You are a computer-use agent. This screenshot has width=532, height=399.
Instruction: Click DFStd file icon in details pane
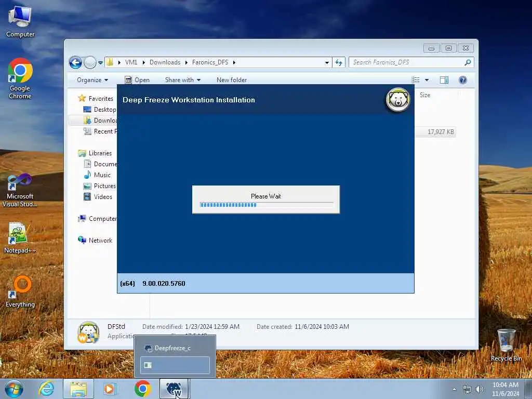88,332
